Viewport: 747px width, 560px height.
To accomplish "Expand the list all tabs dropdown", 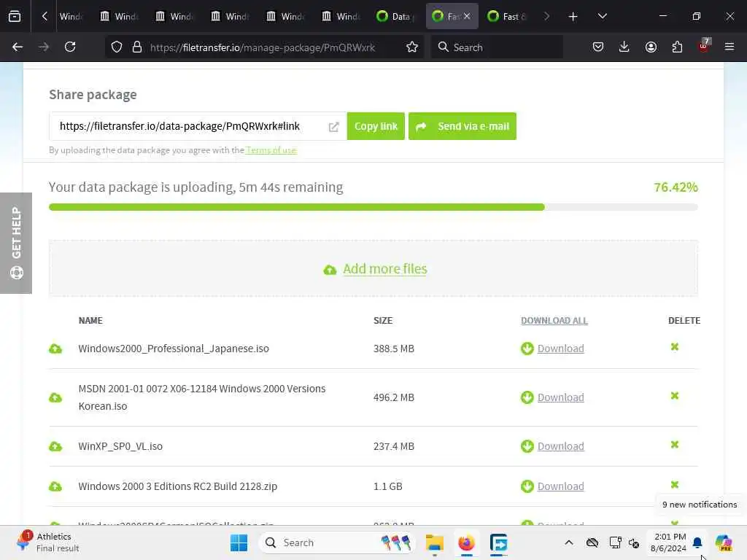I will [602, 16].
